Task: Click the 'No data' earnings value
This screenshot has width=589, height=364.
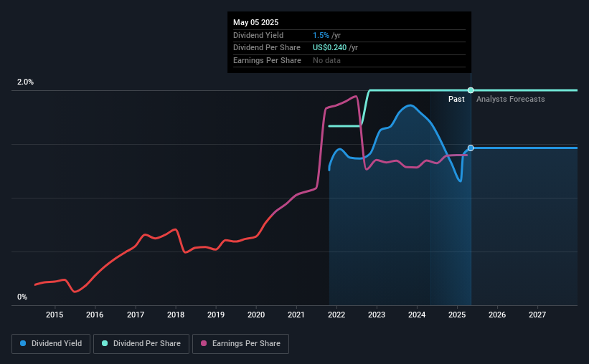Action: pos(326,60)
